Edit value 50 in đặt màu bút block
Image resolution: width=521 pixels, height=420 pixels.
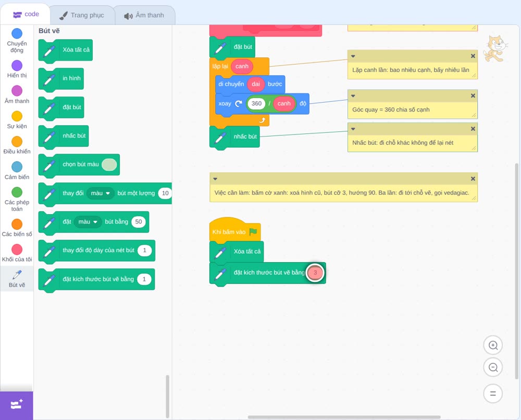pos(139,221)
